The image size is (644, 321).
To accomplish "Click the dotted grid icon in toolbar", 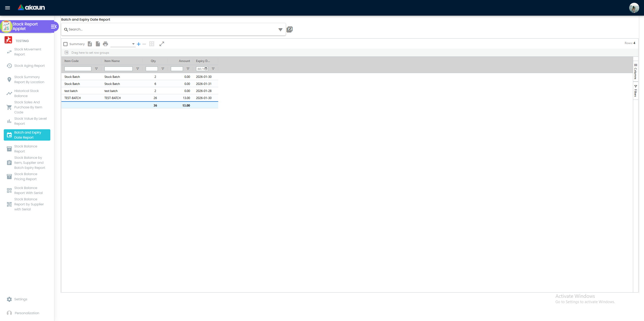I will (x=151, y=44).
